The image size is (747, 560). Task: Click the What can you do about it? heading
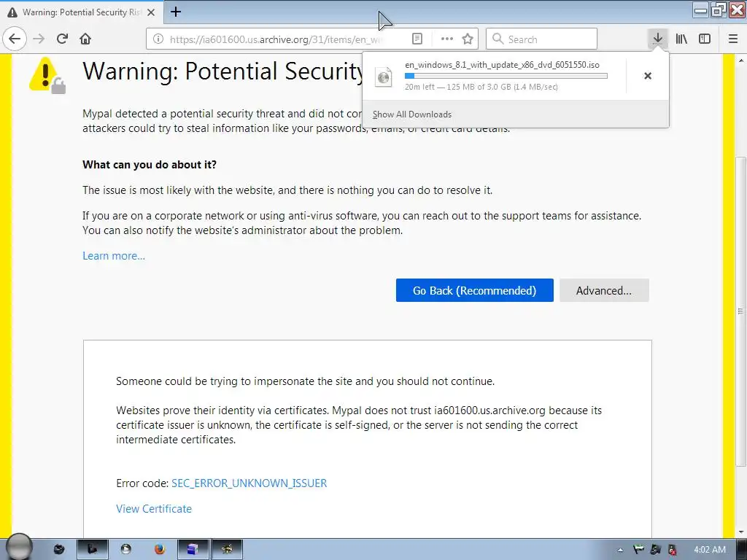[149, 165]
